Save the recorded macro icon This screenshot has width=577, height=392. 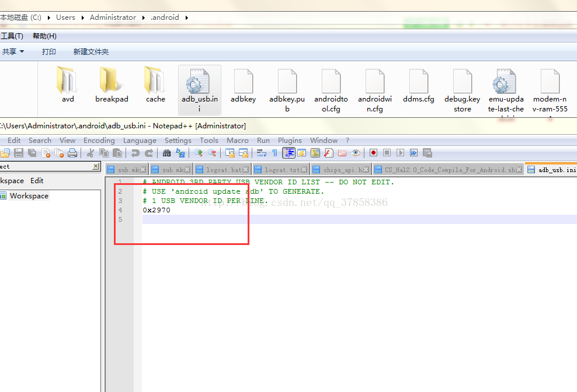point(427,153)
